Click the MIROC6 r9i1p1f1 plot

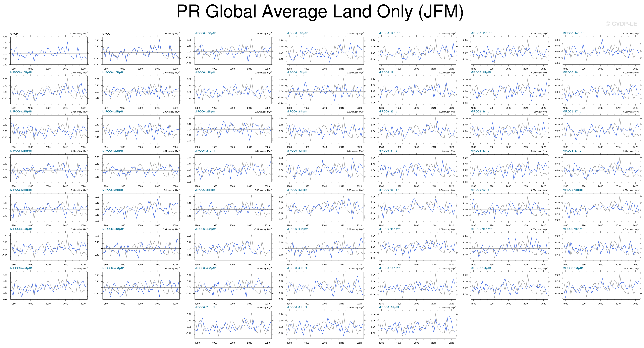[x=417, y=325]
